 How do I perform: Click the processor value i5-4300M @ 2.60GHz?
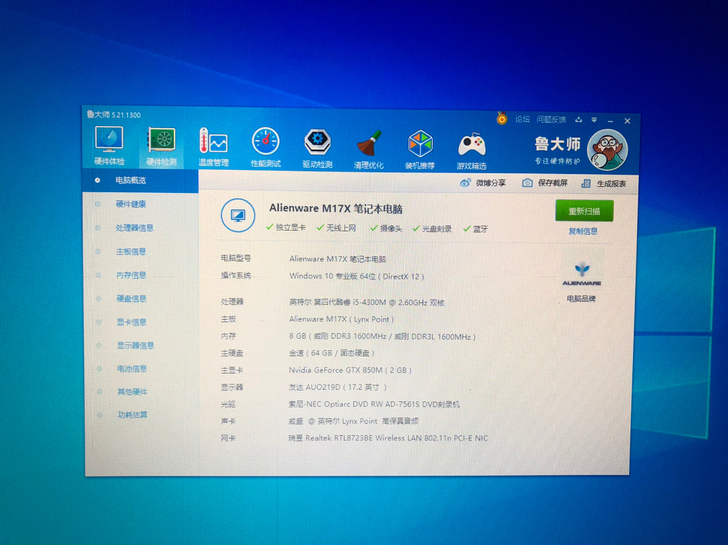367,302
